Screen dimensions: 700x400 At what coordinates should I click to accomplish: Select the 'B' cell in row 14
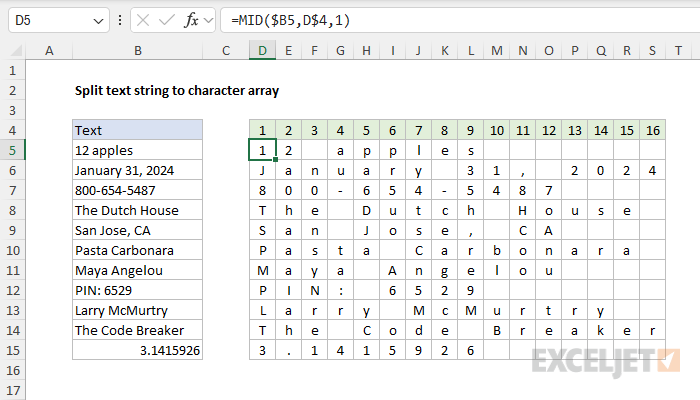[x=496, y=330]
